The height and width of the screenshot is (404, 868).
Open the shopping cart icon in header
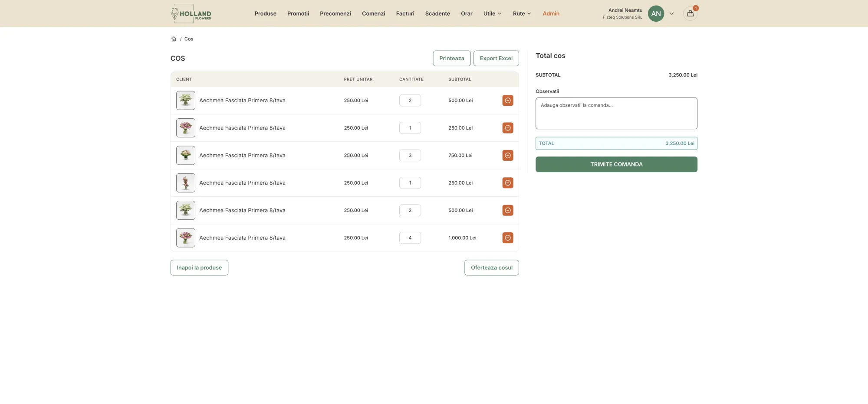(690, 13)
